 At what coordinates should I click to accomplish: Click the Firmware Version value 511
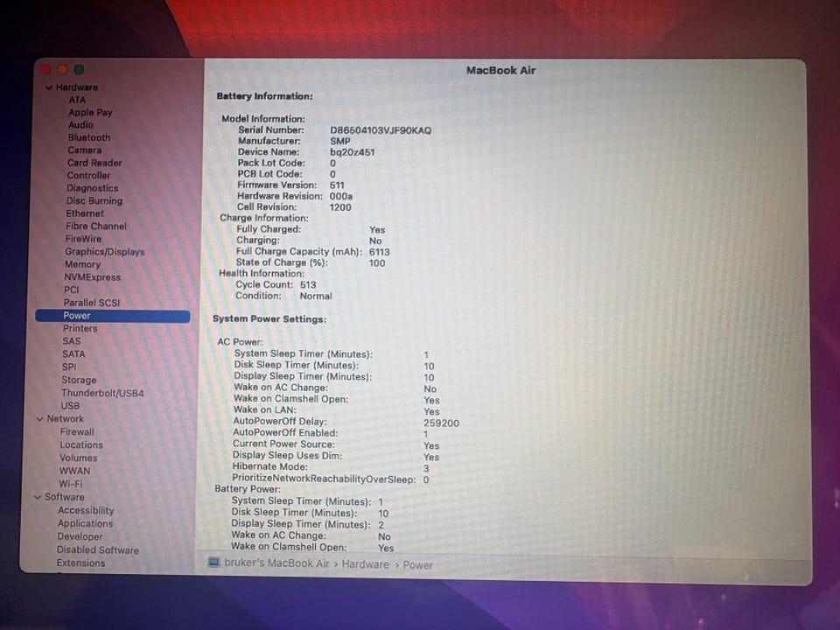pyautogui.click(x=336, y=185)
